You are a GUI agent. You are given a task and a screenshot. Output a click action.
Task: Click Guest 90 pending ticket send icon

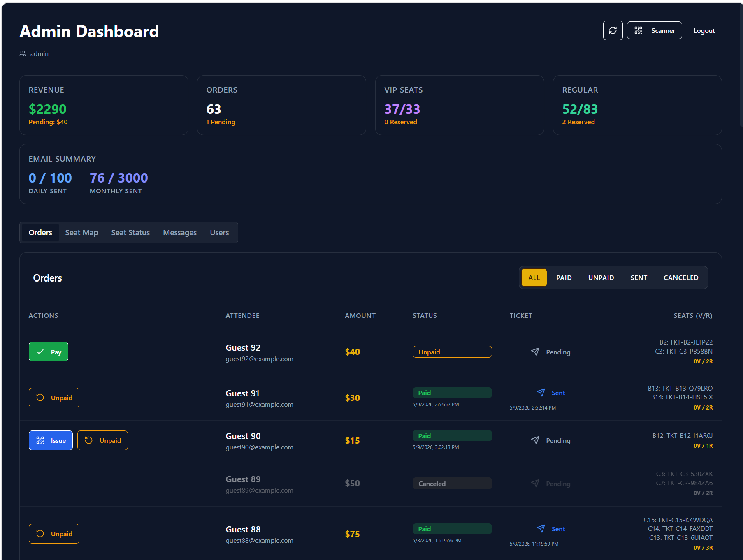(535, 440)
